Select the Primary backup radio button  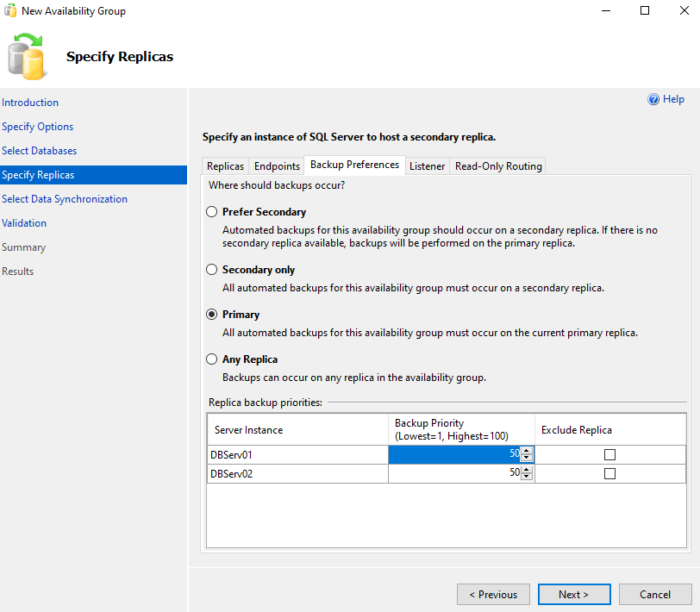[x=212, y=315]
